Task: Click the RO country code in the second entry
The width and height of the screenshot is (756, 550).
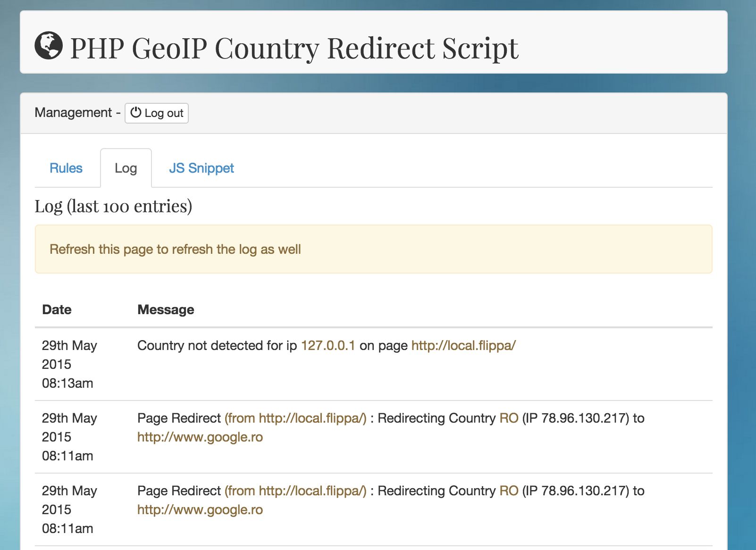Action: pos(509,418)
